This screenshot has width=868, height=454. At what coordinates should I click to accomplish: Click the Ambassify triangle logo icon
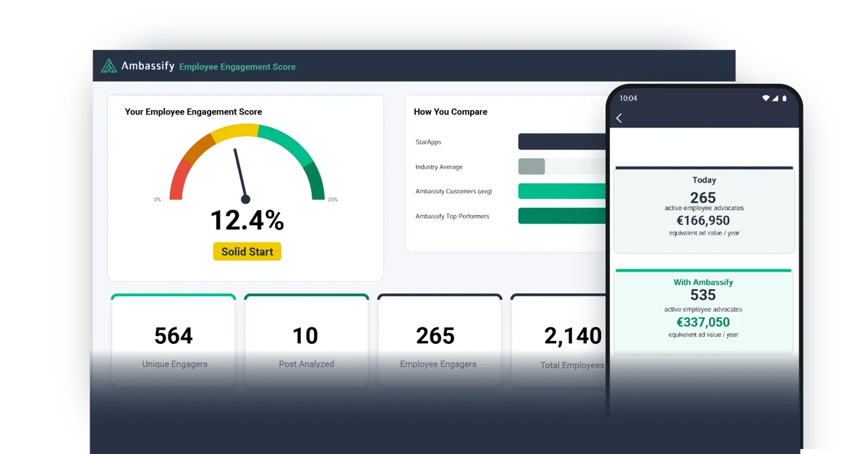[x=109, y=66]
